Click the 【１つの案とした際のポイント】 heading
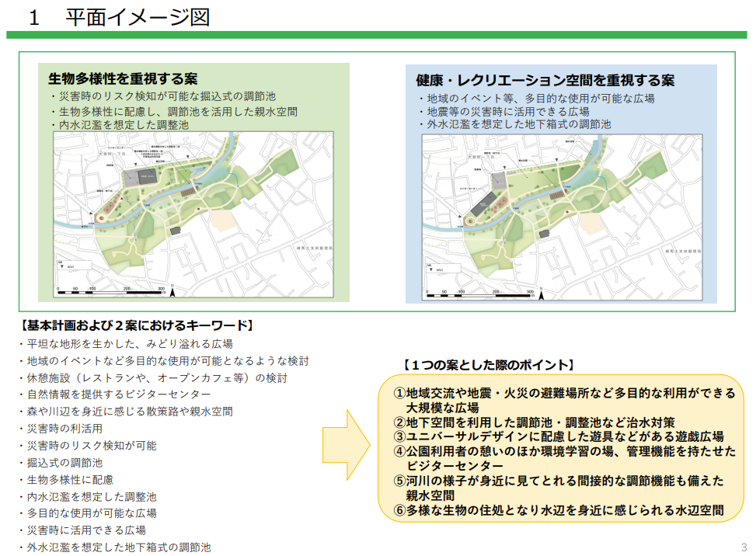The width and height of the screenshot is (756, 556). coord(488,364)
